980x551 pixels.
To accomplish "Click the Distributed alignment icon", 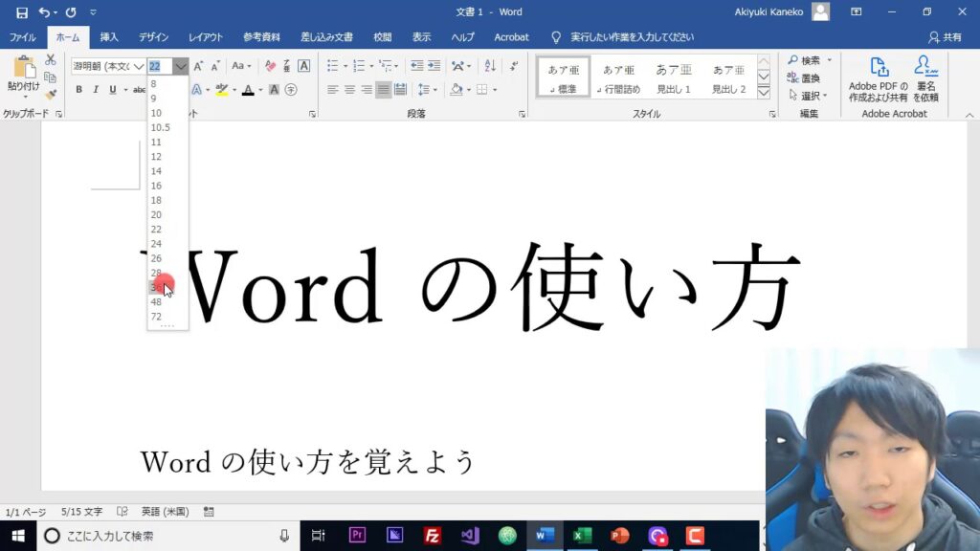I will [400, 90].
